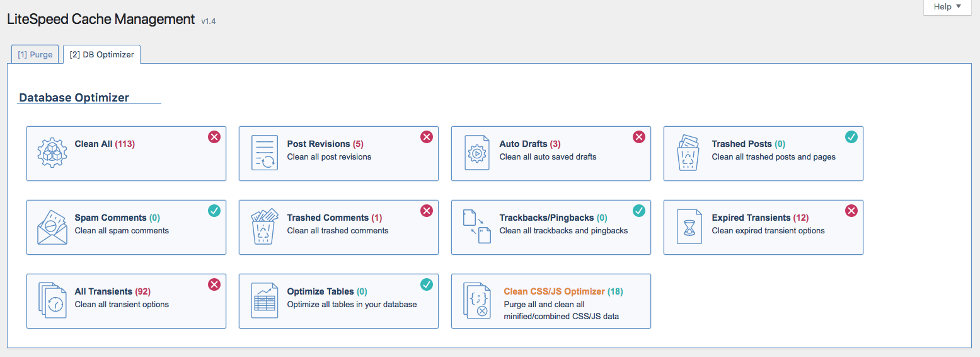Click the Trackbacks/Pingbacks files icon
This screenshot has height=357, width=980.
pos(477,227)
